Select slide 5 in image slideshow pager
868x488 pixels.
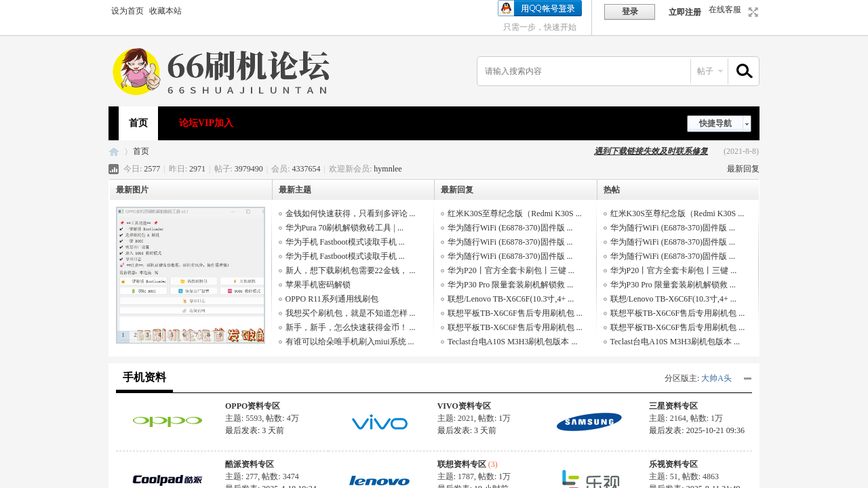coord(172,335)
